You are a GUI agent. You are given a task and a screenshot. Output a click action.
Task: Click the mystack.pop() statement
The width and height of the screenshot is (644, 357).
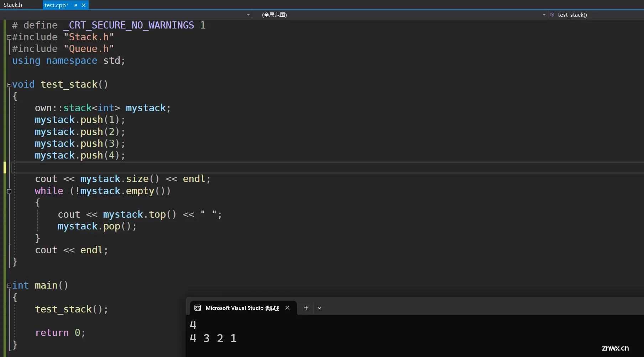pos(97,226)
